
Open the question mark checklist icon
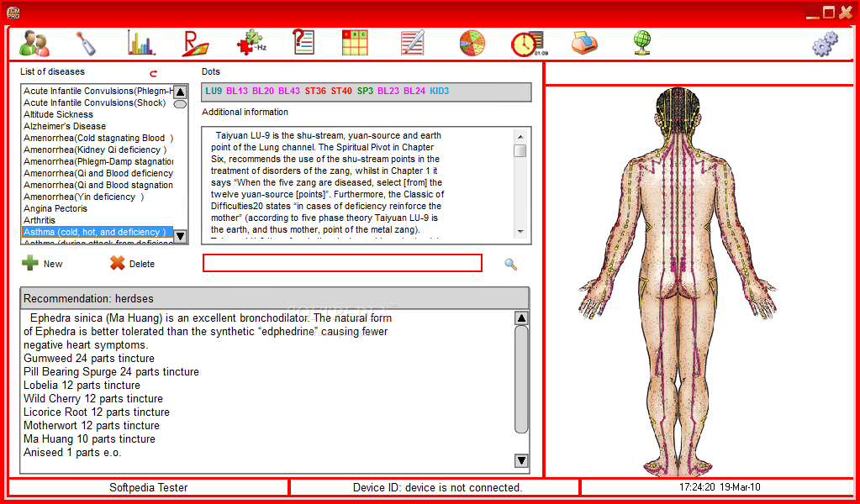303,42
